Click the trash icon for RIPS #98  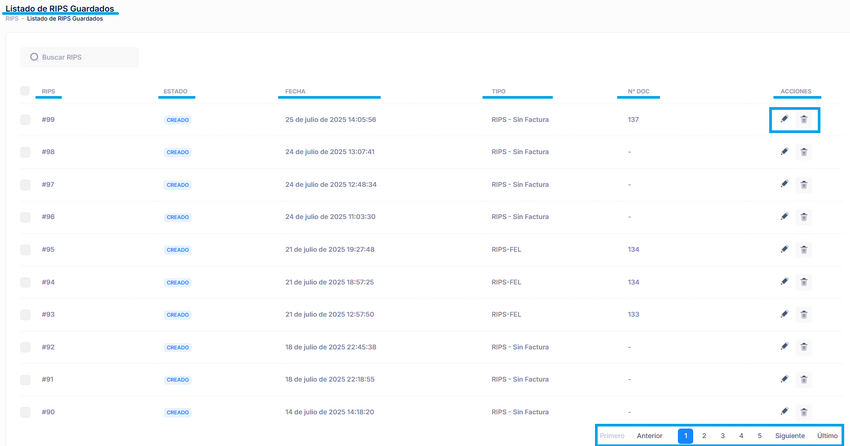coord(804,152)
